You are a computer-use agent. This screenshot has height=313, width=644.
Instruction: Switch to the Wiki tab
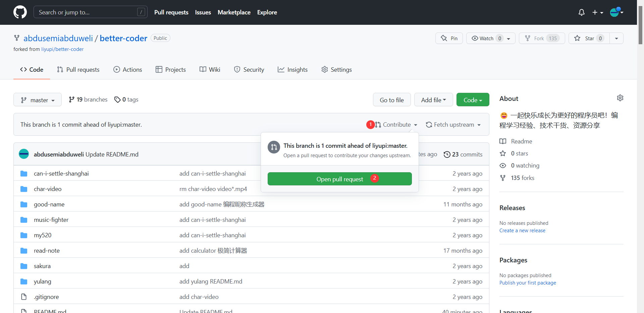(210, 70)
